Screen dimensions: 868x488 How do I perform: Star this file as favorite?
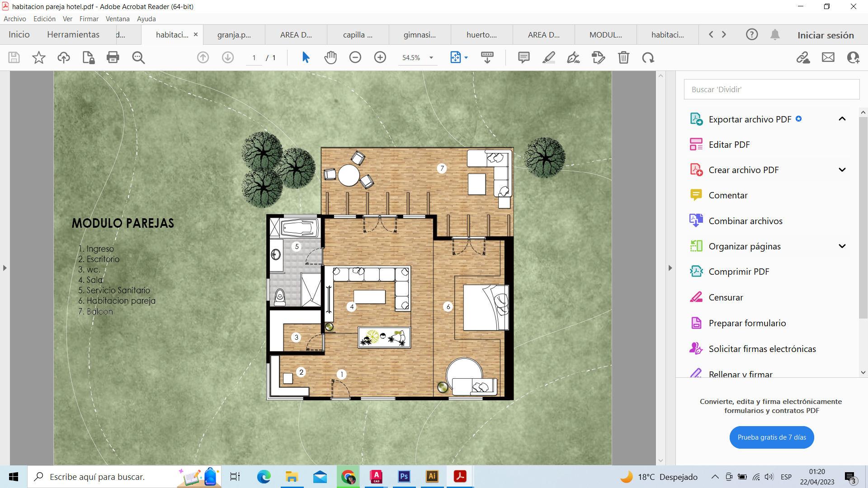39,57
